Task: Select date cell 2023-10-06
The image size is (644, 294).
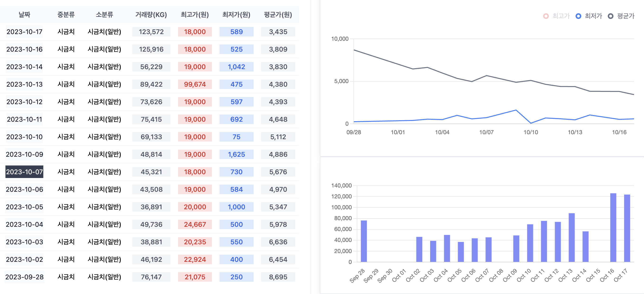Action: point(24,189)
